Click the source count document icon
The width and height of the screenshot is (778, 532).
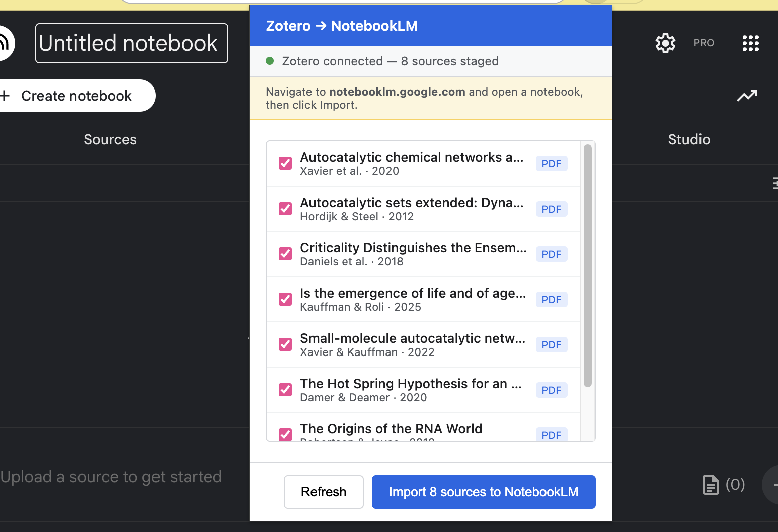coord(710,484)
